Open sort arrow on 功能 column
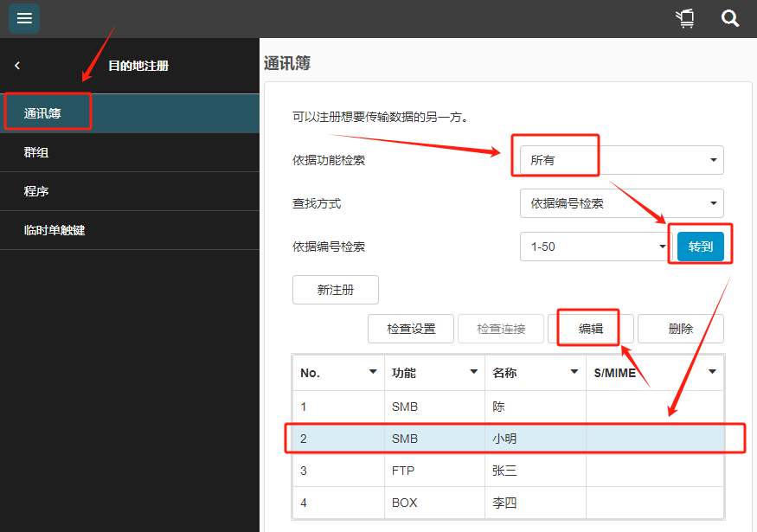 (x=473, y=372)
